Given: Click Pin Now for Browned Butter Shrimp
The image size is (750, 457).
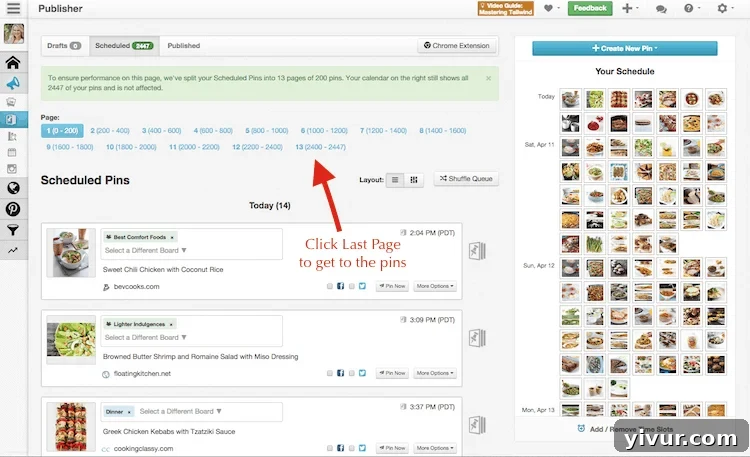Looking at the screenshot, I should (392, 373).
